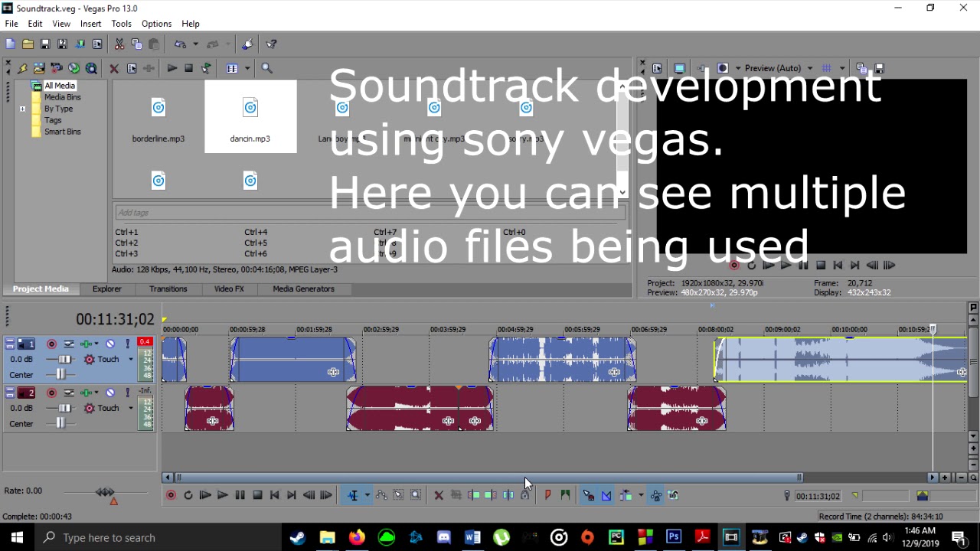This screenshot has height=551, width=980.
Task: Mute audio track 2
Action: coord(110,393)
